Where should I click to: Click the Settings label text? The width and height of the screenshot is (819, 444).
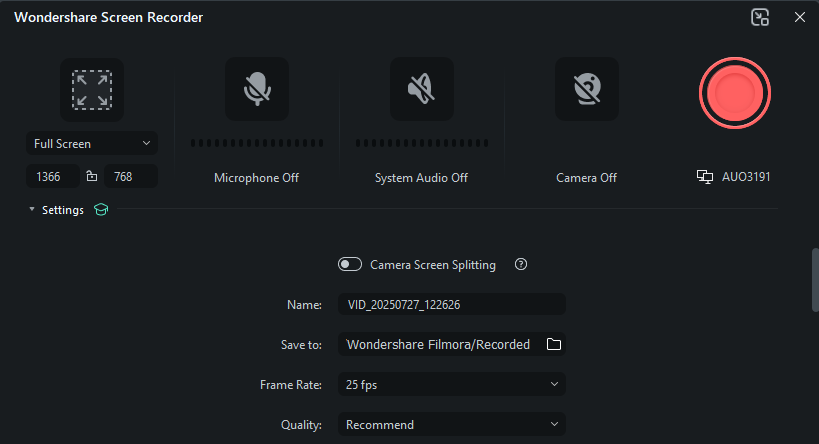[63, 210]
